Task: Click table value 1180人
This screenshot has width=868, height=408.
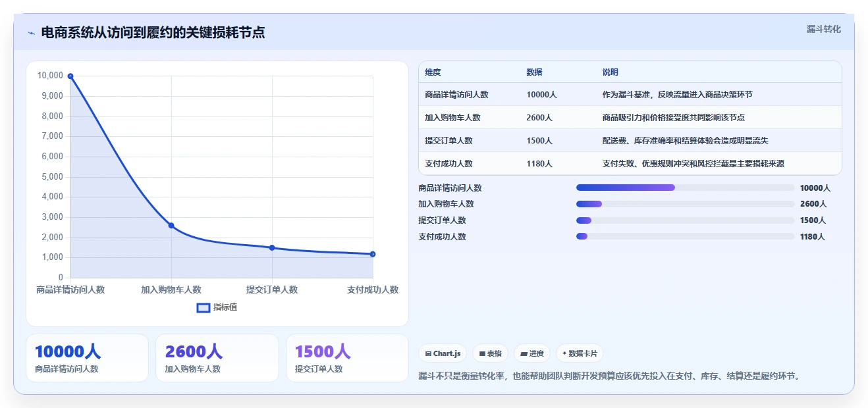Action: coord(539,164)
